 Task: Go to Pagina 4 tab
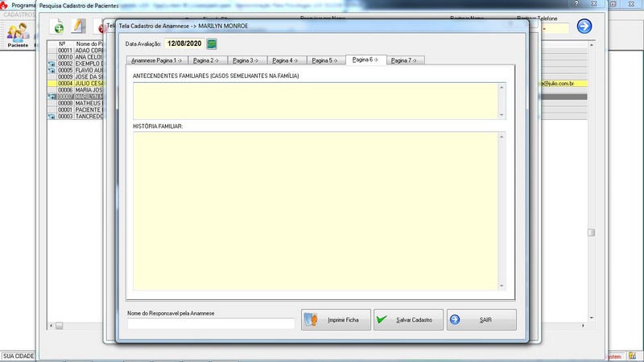point(285,60)
